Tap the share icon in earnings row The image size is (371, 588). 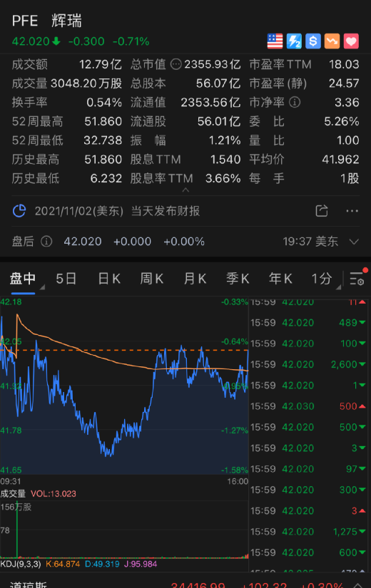(x=322, y=211)
